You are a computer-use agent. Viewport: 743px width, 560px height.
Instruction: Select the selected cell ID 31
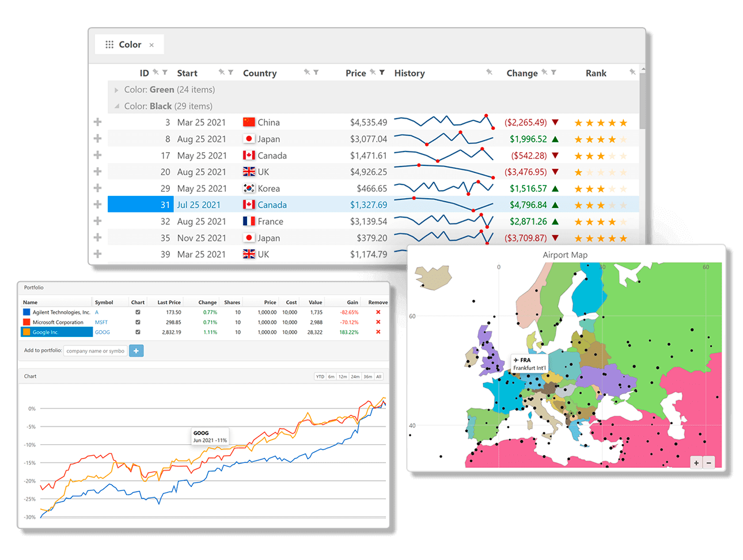[141, 205]
